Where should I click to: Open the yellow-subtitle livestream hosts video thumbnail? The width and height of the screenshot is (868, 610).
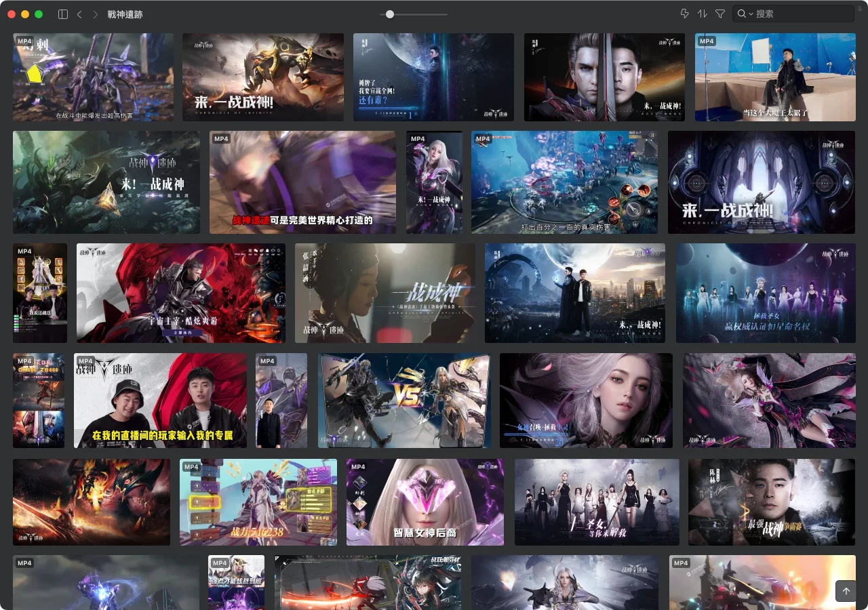tap(160, 401)
